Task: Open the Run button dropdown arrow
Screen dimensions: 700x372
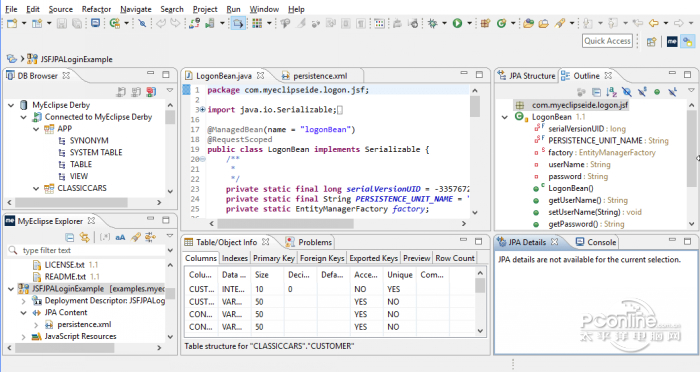Action: 469,23
